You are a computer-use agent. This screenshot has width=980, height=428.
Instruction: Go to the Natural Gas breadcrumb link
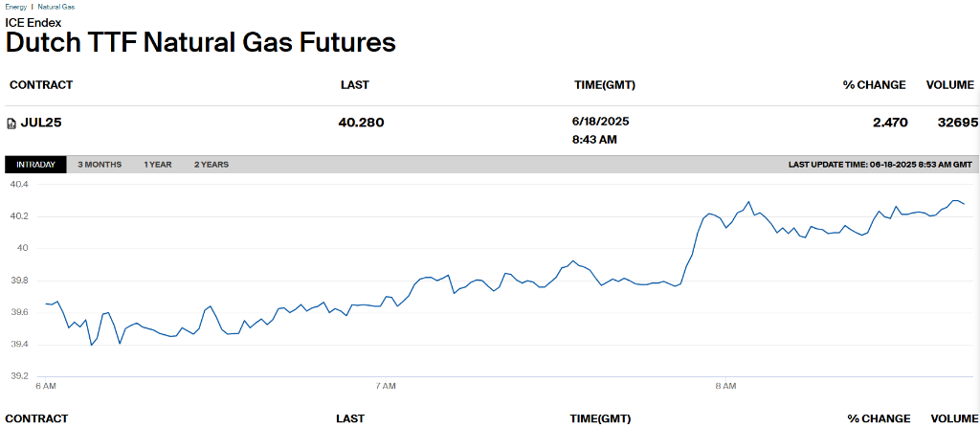(58, 7)
